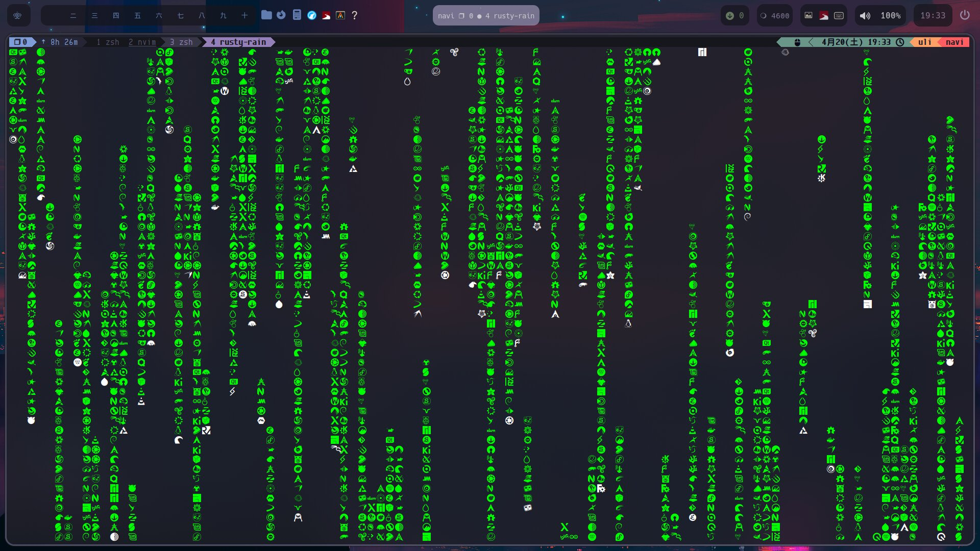Switch to workspace 九
980x551 pixels.
click(x=223, y=15)
